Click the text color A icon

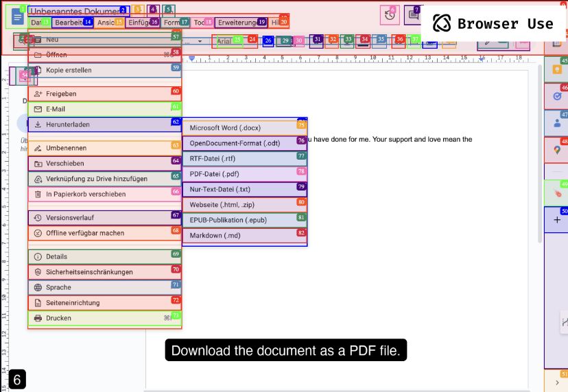tap(363, 41)
